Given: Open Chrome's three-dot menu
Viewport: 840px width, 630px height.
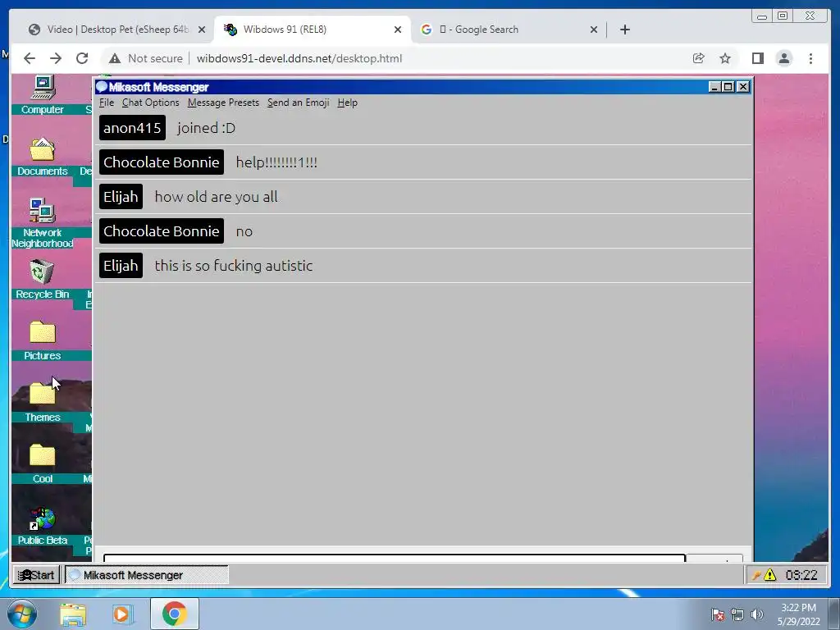Looking at the screenshot, I should [x=810, y=58].
